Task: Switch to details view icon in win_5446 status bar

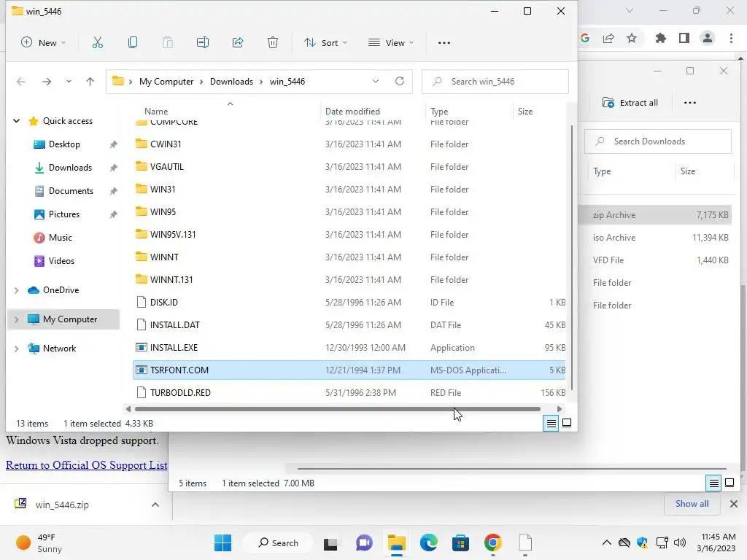Action: pyautogui.click(x=551, y=423)
